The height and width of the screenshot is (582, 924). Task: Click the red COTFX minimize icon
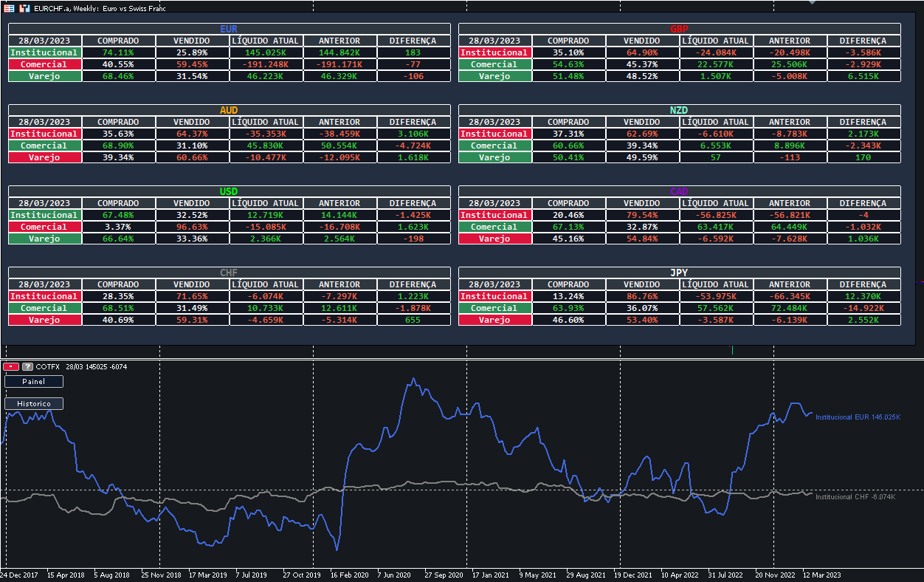click(11, 366)
